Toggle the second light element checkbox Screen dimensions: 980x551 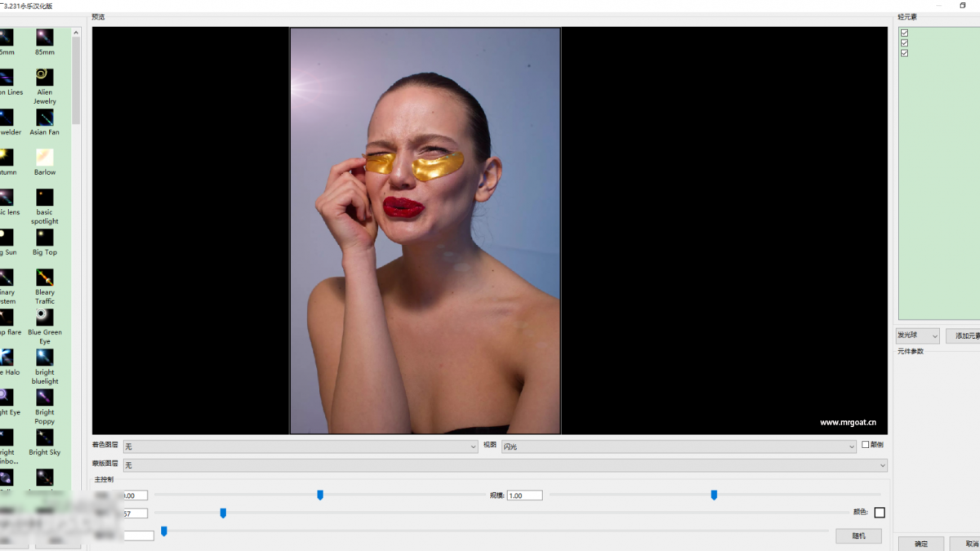pos(904,43)
